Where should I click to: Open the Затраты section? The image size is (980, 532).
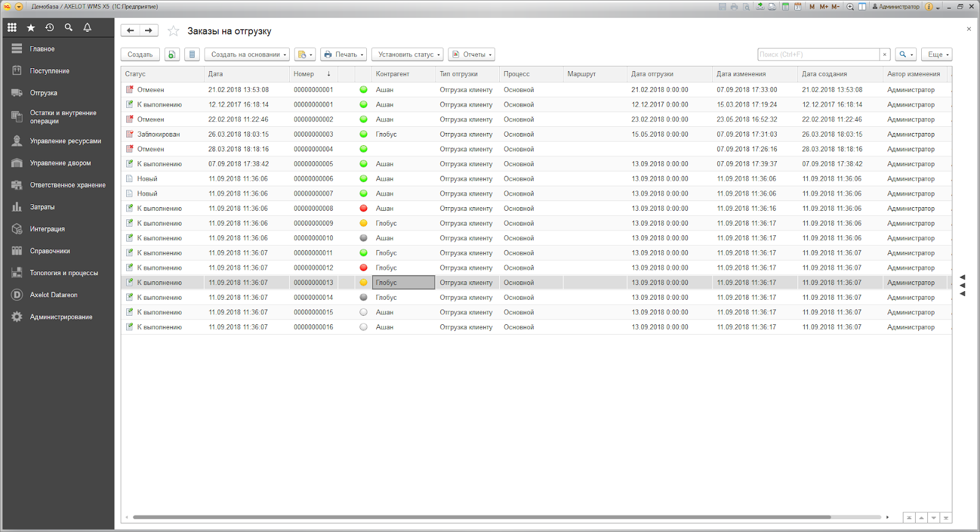[x=58, y=207]
